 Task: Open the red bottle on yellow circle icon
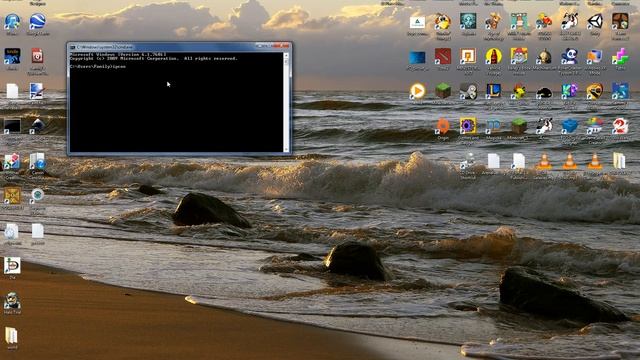click(x=493, y=56)
